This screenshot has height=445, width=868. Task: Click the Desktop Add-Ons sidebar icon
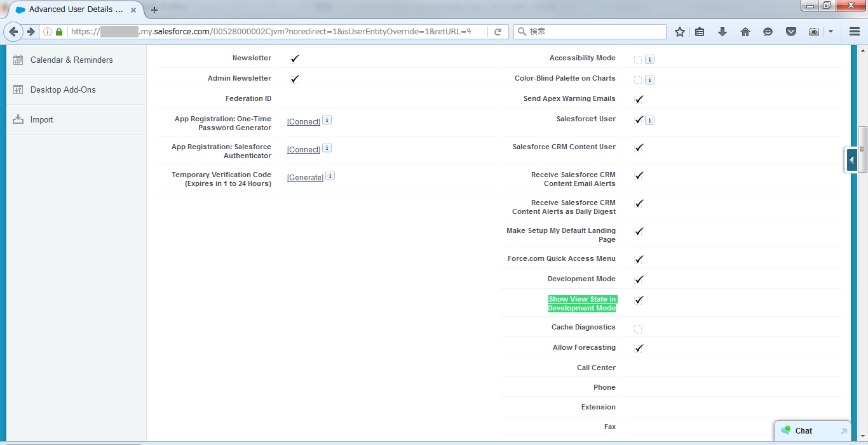18,90
